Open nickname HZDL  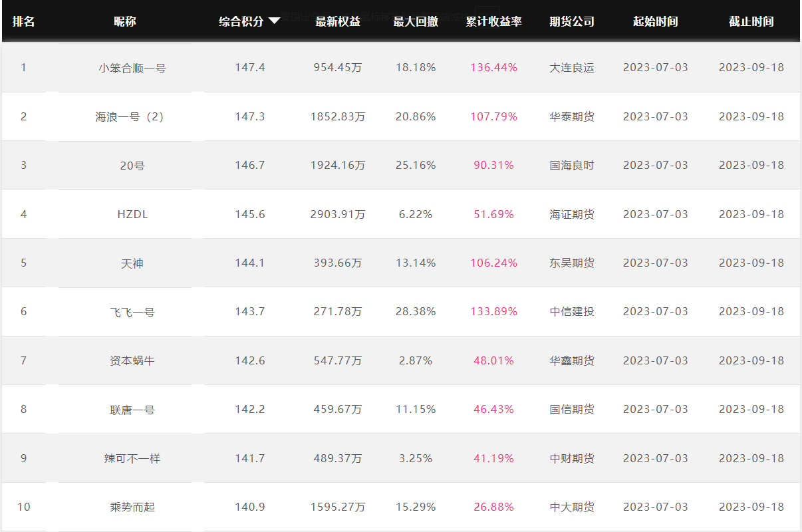[x=132, y=214]
